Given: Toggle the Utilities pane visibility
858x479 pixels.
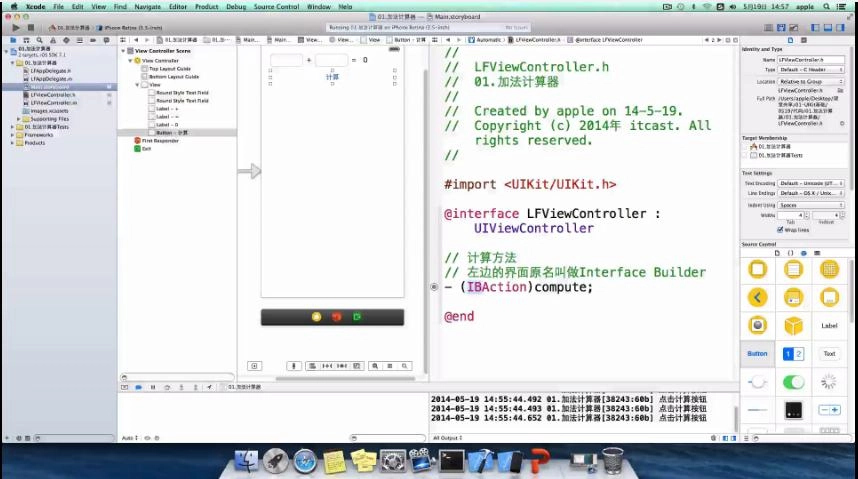Looking at the screenshot, I should pyautogui.click(x=840, y=27).
